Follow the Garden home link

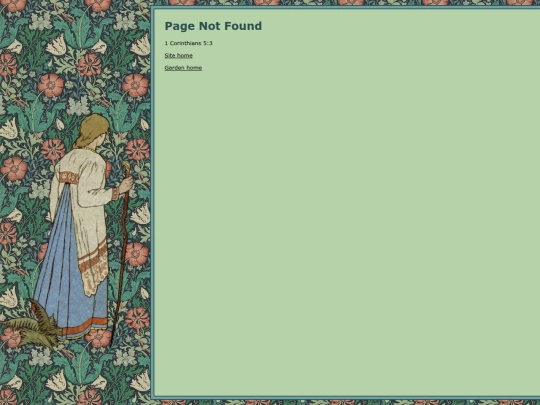click(183, 68)
